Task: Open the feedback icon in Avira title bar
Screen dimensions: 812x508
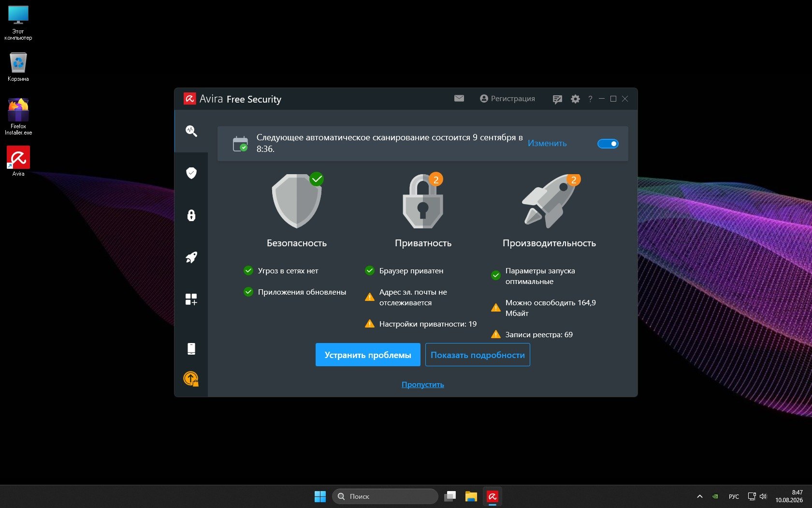Action: [x=557, y=99]
